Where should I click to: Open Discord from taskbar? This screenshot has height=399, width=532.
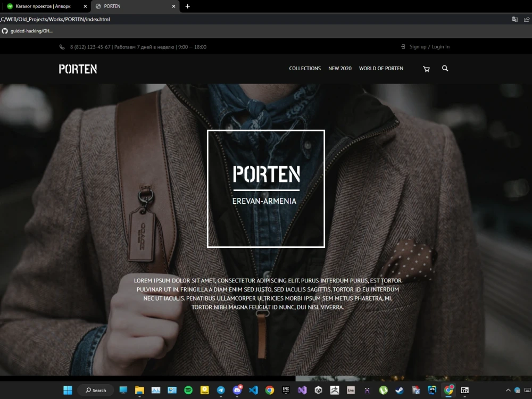click(x=237, y=390)
